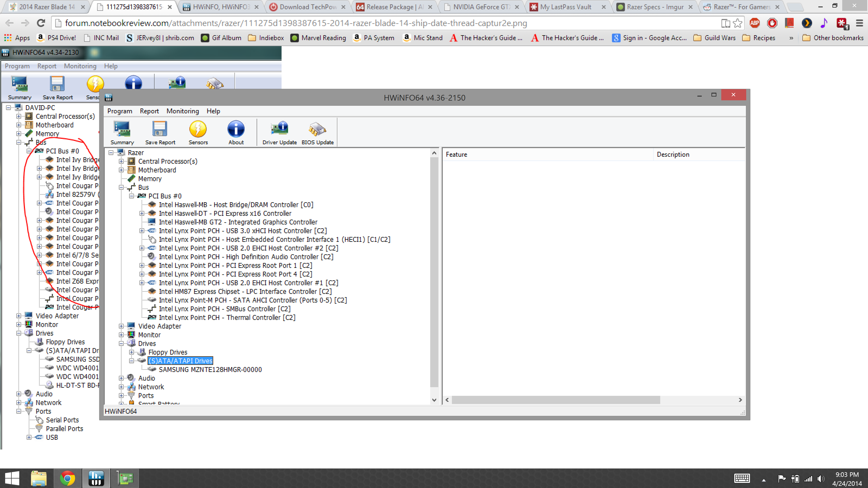Switch to NVIDIA GeForce GT tab
Screen dimensions: 868x488
click(481, 7)
